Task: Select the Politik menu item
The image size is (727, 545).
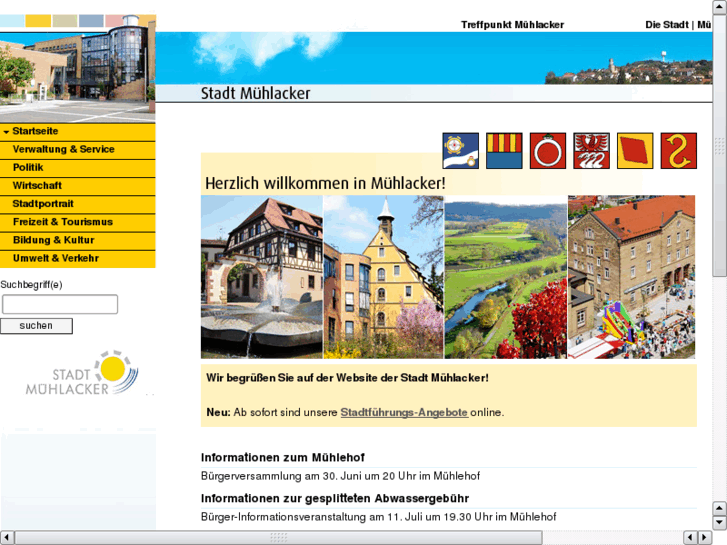Action: [x=77, y=167]
